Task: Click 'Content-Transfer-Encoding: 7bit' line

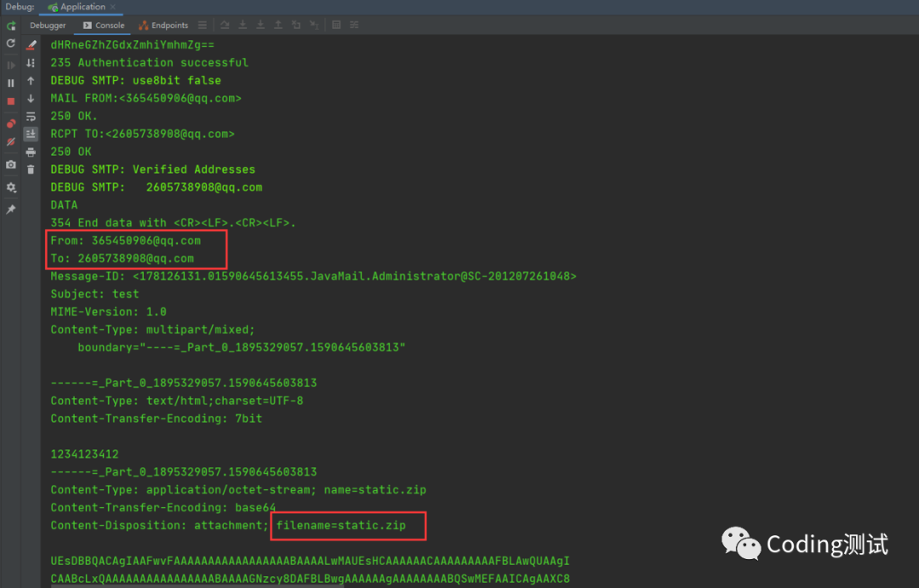Action: tap(157, 419)
